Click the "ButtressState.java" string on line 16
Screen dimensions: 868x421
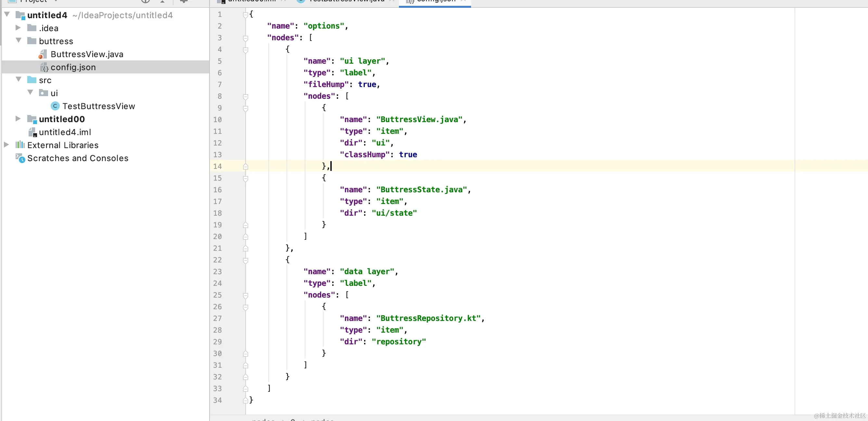coord(422,189)
